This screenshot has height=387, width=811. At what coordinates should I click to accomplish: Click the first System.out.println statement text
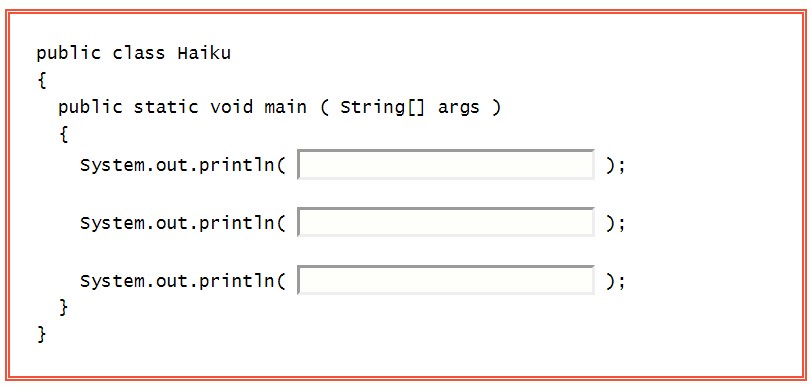pyautogui.click(x=183, y=166)
